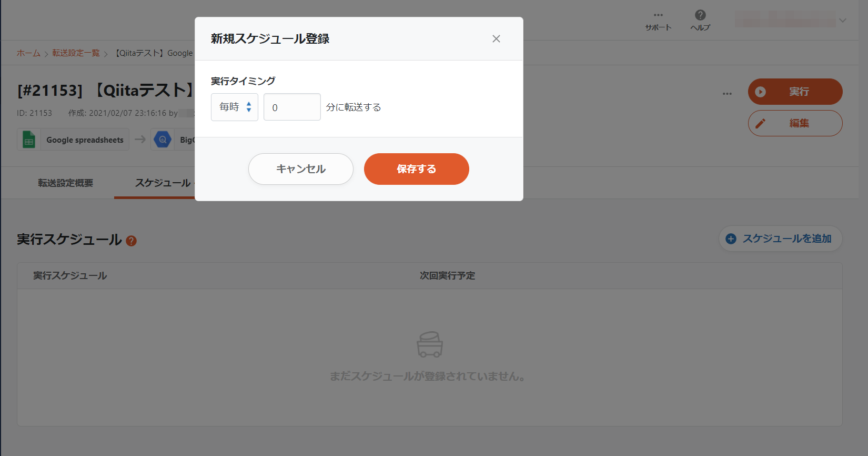Viewport: 868px width, 456px height.
Task: Go to ホーム breadcrumb link
Action: pyautogui.click(x=28, y=53)
